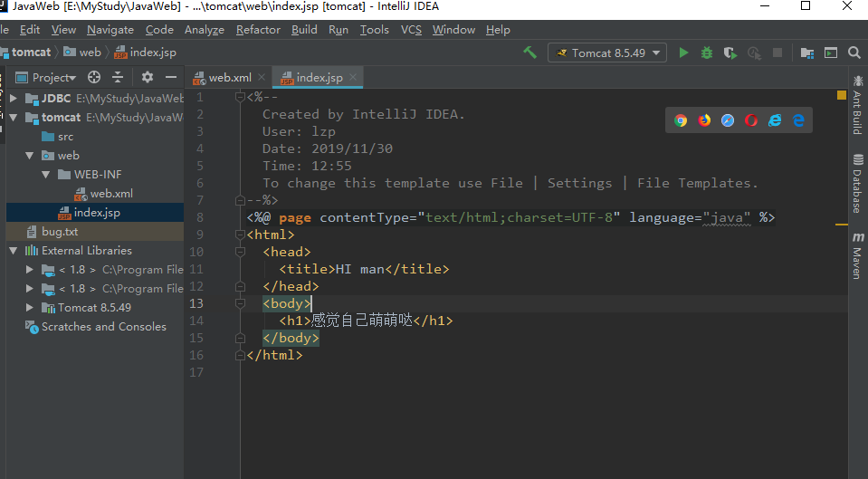Open the VCS menu

click(411, 30)
